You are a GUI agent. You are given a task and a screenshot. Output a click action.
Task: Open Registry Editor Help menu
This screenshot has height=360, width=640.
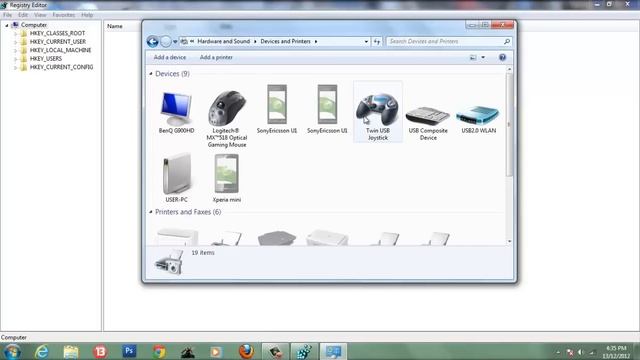87,15
